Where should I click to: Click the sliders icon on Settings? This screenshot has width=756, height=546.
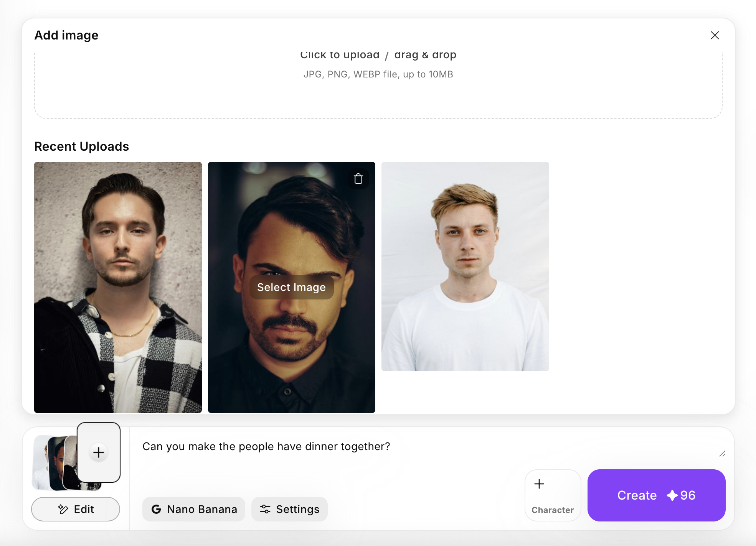(265, 509)
